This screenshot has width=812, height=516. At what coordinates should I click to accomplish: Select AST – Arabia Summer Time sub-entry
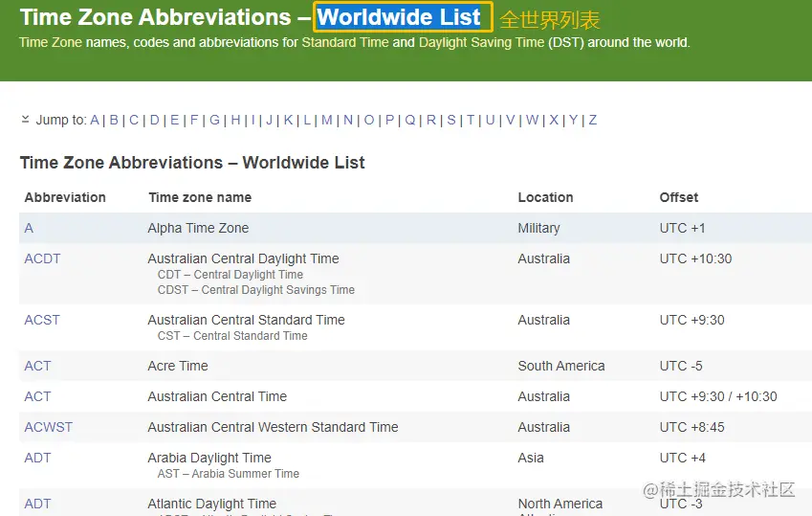pos(229,474)
